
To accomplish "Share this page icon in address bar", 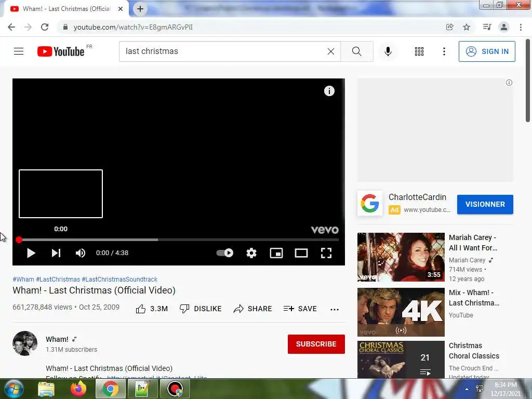I will tap(450, 27).
